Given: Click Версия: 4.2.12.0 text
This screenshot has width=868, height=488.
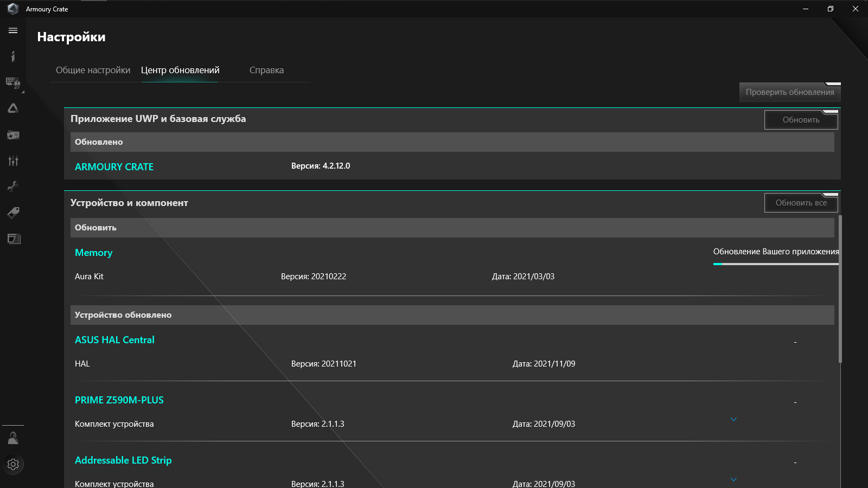Looking at the screenshot, I should [x=321, y=166].
